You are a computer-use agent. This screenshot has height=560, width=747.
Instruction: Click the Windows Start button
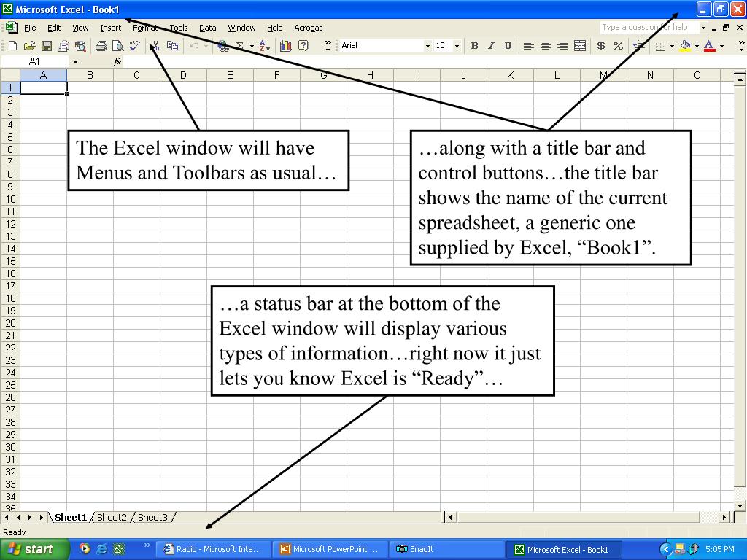34,549
